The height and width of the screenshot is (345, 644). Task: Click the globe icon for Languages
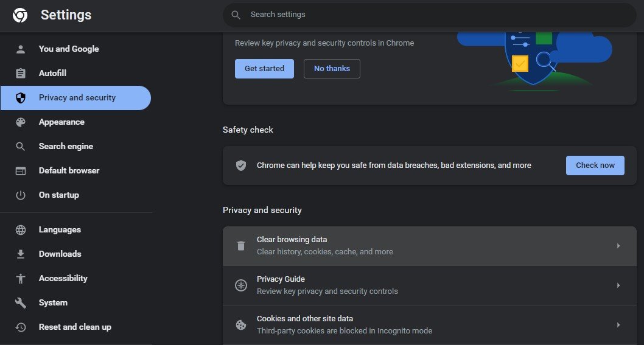(21, 229)
